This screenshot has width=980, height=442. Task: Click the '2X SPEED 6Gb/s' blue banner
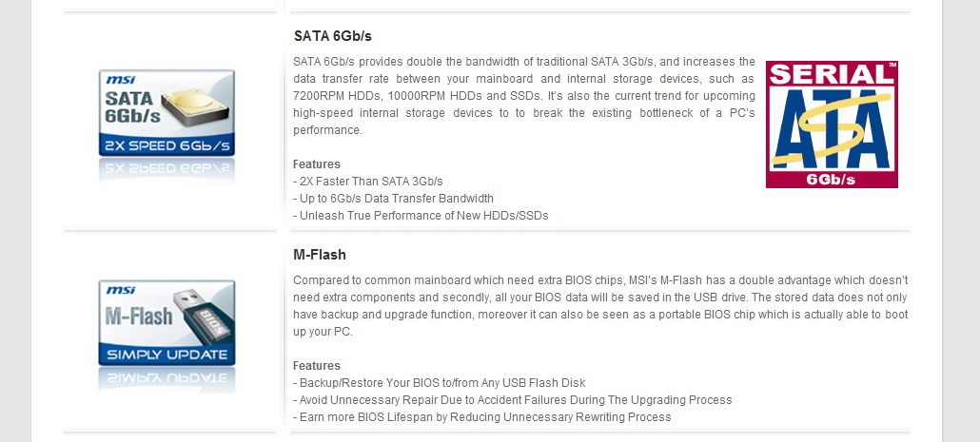click(x=167, y=145)
